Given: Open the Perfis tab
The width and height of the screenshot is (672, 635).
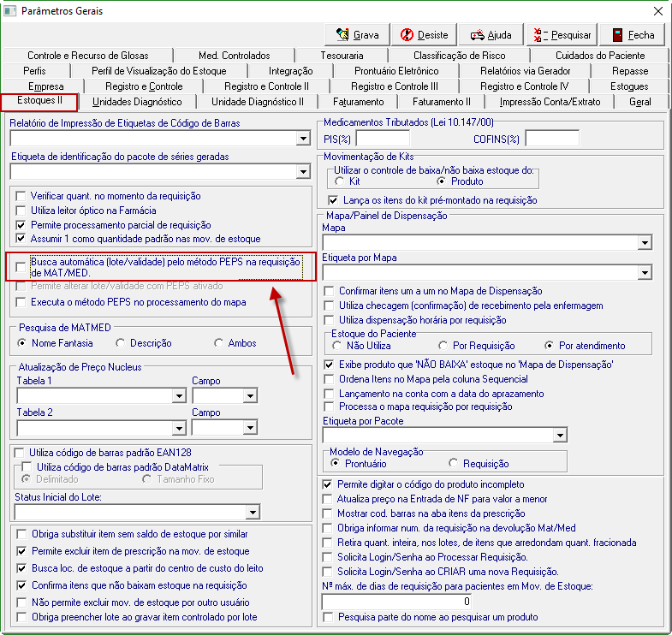Looking at the screenshot, I should pos(34,71).
